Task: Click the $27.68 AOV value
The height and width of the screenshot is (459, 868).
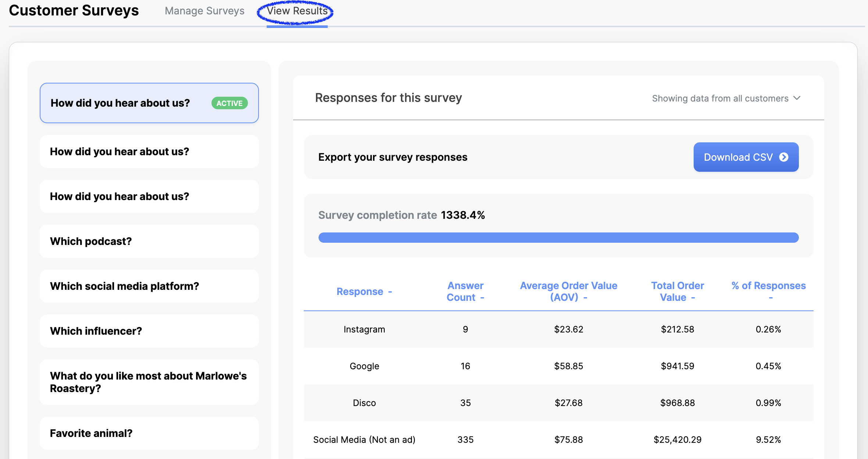Action: pos(569,403)
